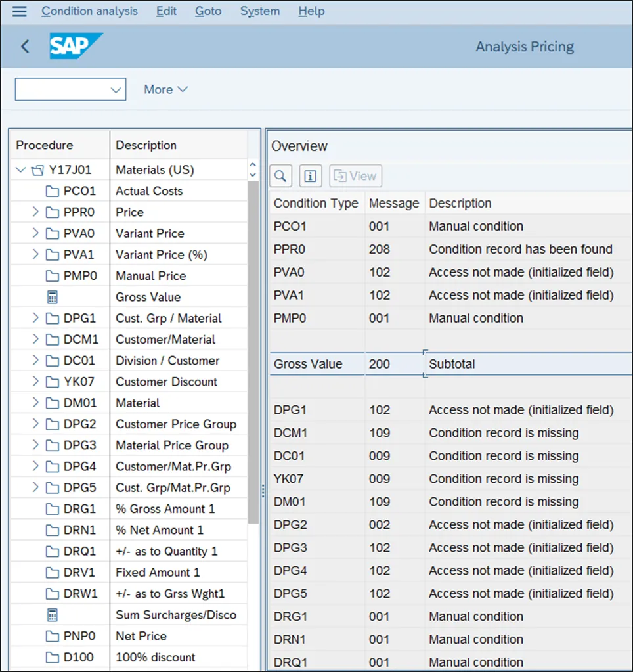Expand the PPR0 Price node
The width and height of the screenshot is (633, 672).
pos(35,212)
